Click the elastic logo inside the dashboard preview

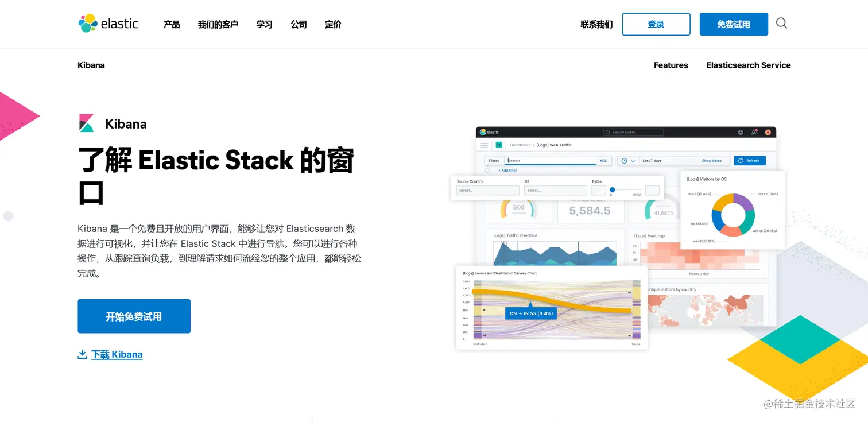point(489,132)
